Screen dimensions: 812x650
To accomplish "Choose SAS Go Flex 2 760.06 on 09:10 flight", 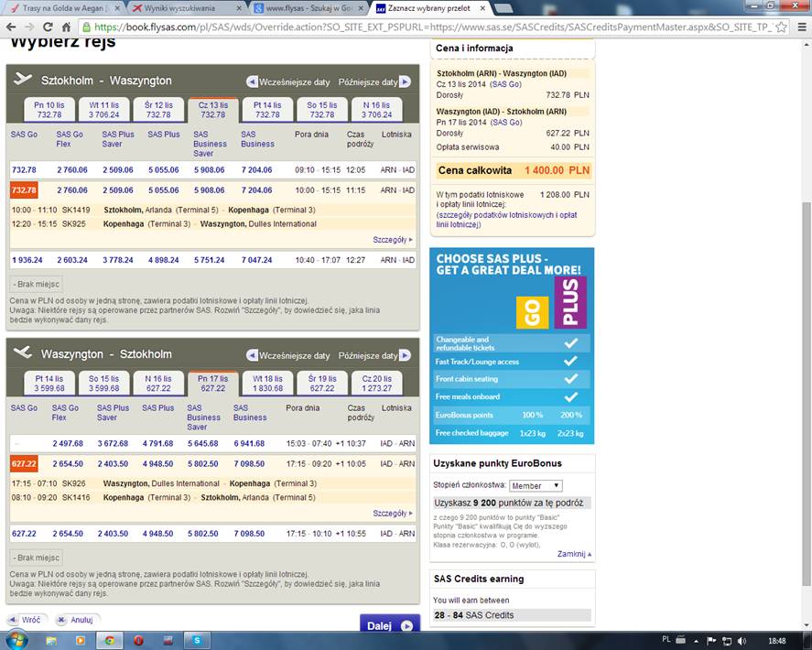I will click(72, 170).
